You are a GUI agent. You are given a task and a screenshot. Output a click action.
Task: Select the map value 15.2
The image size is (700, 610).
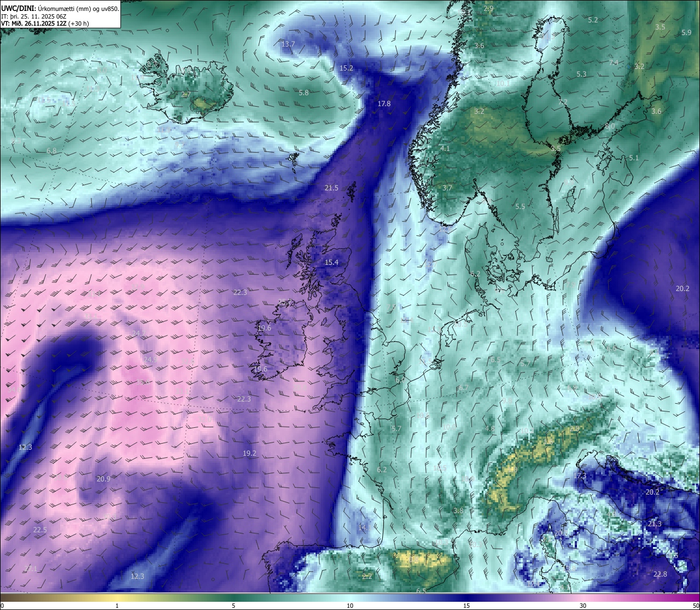346,68
